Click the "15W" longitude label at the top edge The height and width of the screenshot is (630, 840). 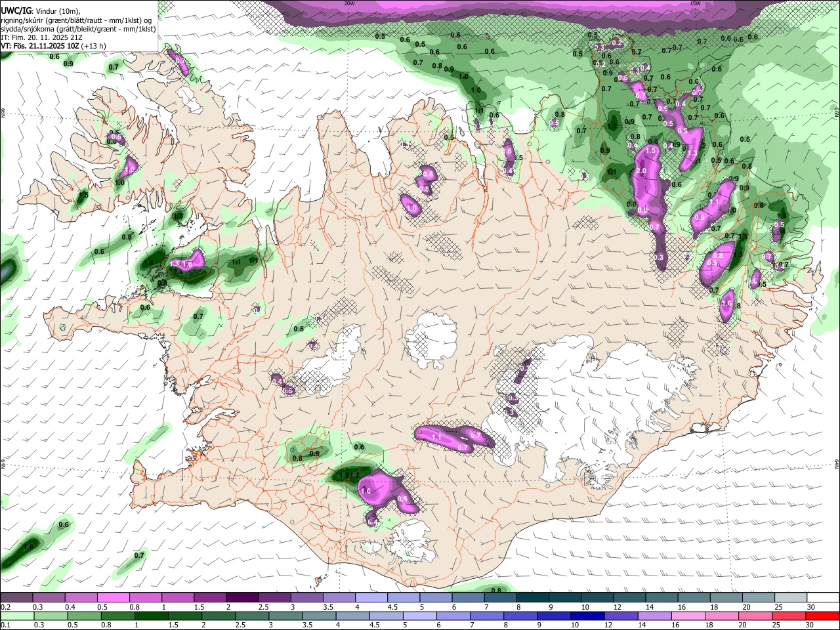[695, 3]
